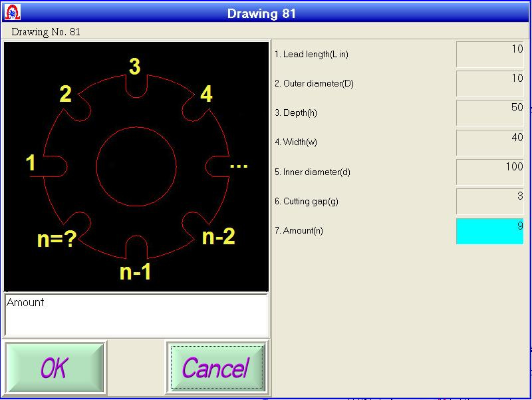Click the application icon in the title bar
The height and width of the screenshot is (400, 532).
[x=13, y=13]
